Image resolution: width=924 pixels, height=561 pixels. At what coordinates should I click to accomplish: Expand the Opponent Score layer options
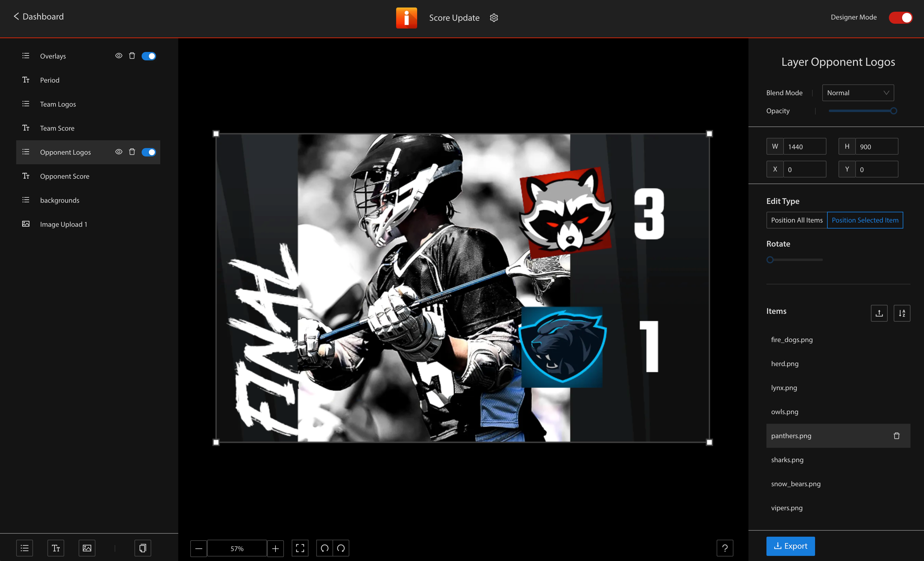64,176
